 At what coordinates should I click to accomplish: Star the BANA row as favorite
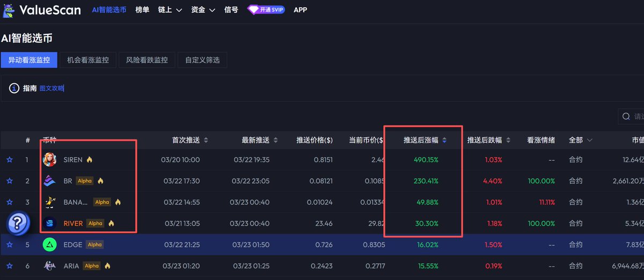coord(9,202)
